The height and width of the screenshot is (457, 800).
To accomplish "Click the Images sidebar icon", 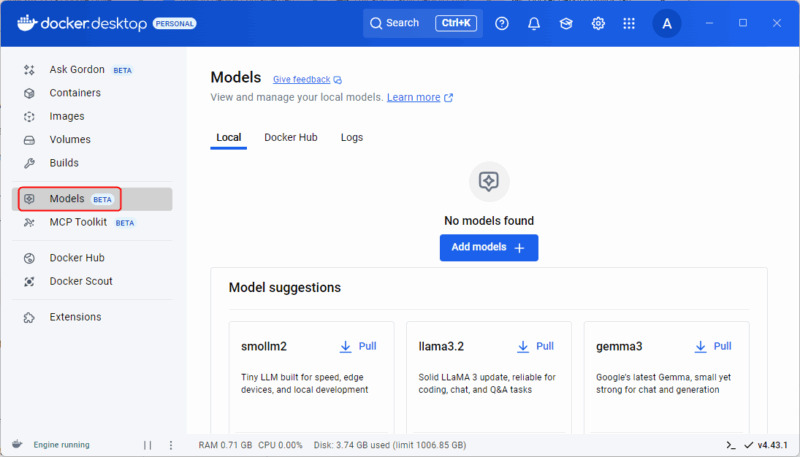I will [x=29, y=116].
